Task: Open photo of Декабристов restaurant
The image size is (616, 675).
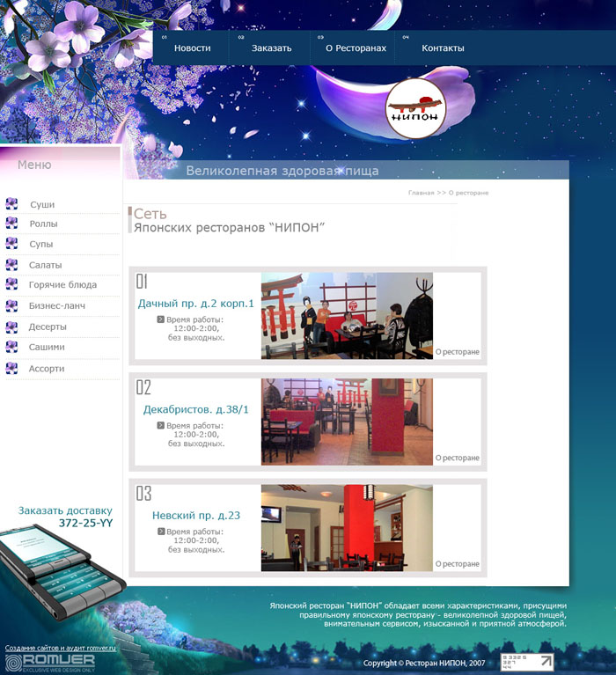Action: click(x=347, y=422)
